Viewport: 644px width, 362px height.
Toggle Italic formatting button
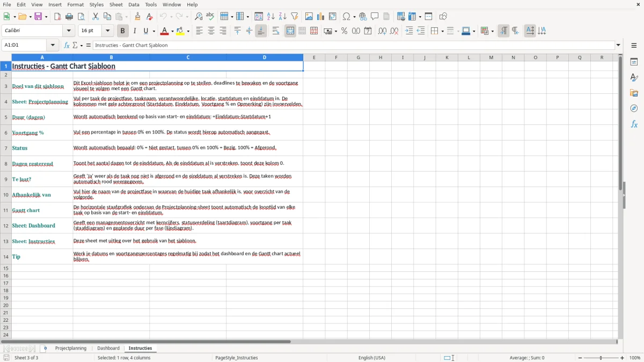(x=135, y=31)
